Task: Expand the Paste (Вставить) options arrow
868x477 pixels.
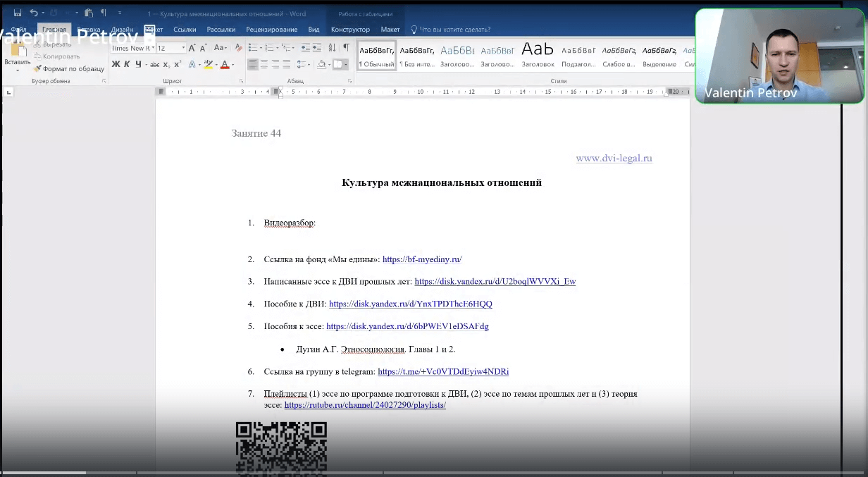Action: click(x=17, y=69)
